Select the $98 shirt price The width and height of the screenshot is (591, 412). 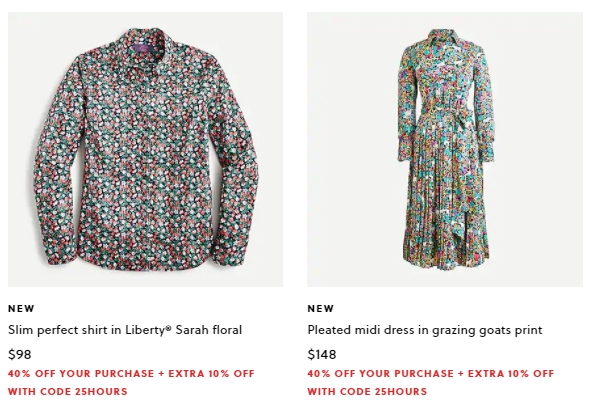click(x=20, y=354)
